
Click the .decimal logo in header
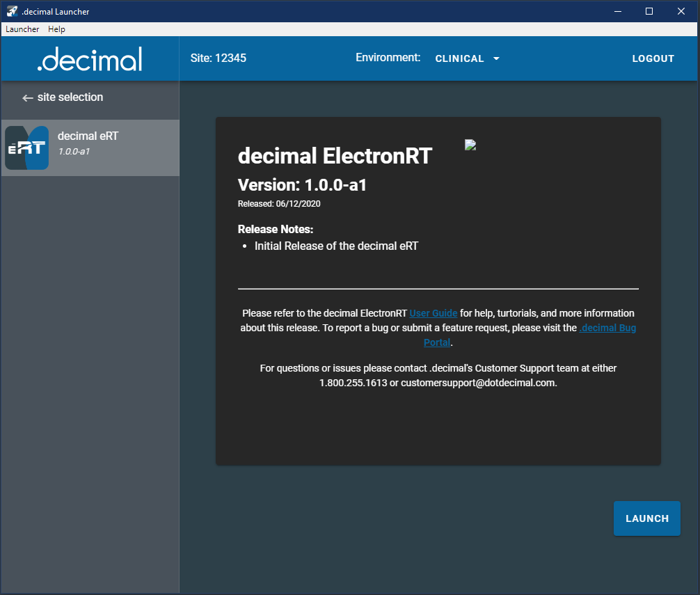(x=90, y=59)
